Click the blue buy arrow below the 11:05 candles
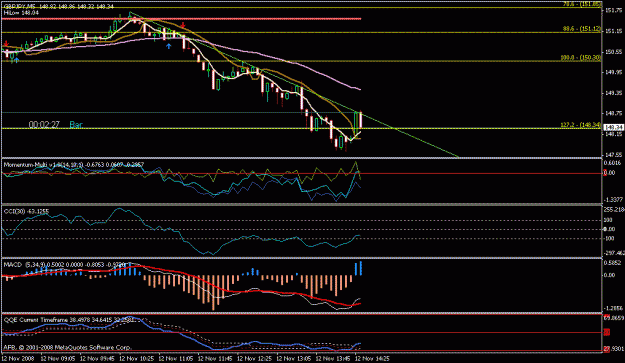The image size is (625, 363). pos(169,47)
